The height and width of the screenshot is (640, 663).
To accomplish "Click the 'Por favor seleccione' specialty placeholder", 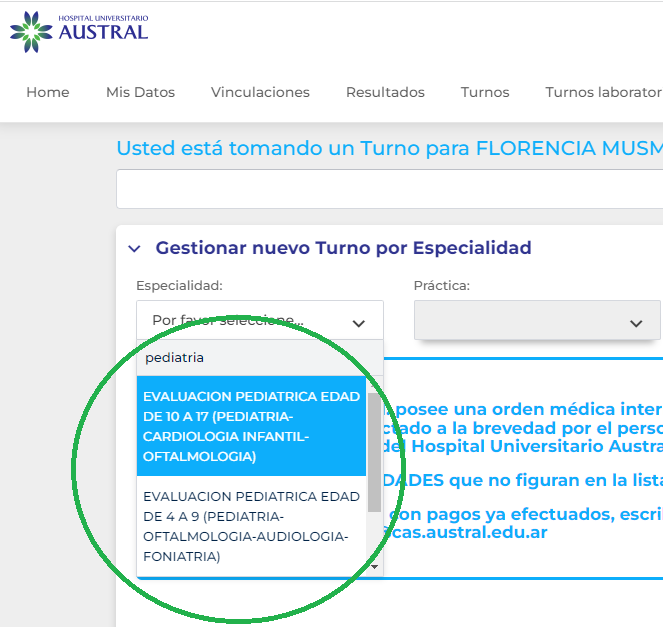I will coord(228,321).
